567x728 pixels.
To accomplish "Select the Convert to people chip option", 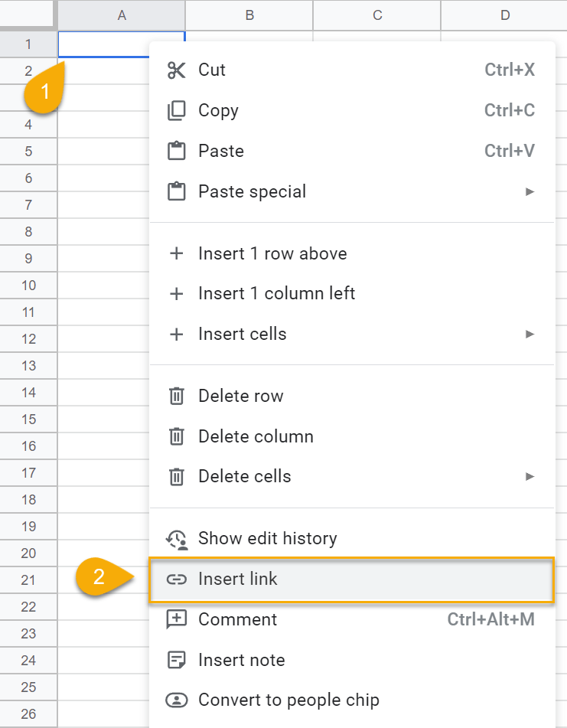I will click(288, 700).
